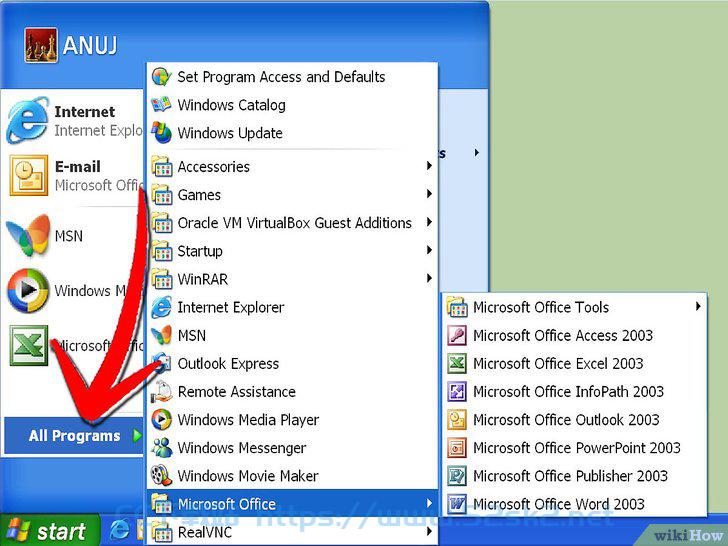This screenshot has width=728, height=546.
Task: Launch Microsoft Office PowerPoint 2003
Action: pos(574,448)
